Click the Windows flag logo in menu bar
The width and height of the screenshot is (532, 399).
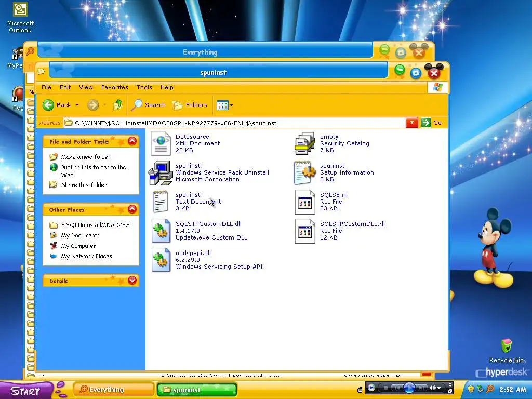point(437,87)
